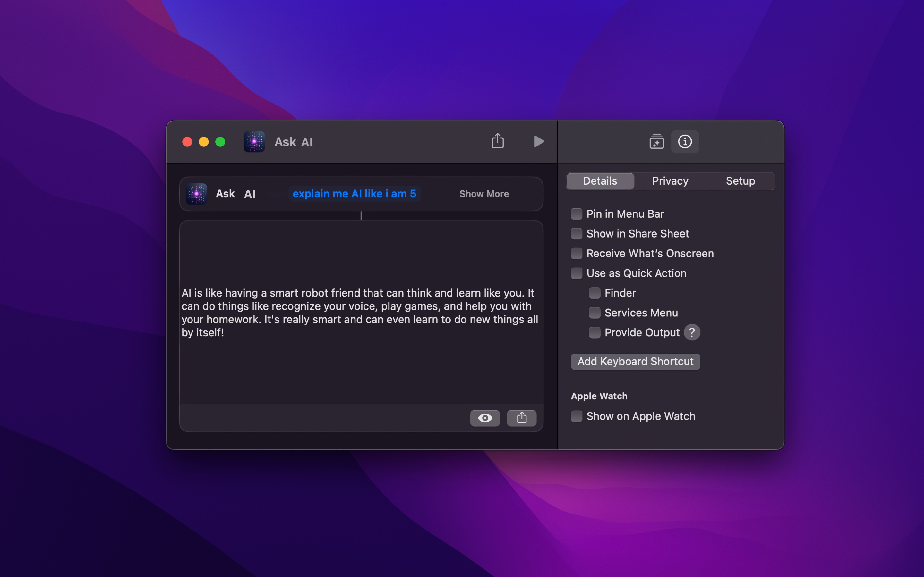This screenshot has height=577, width=924.
Task: Open the action library panel
Action: [656, 142]
